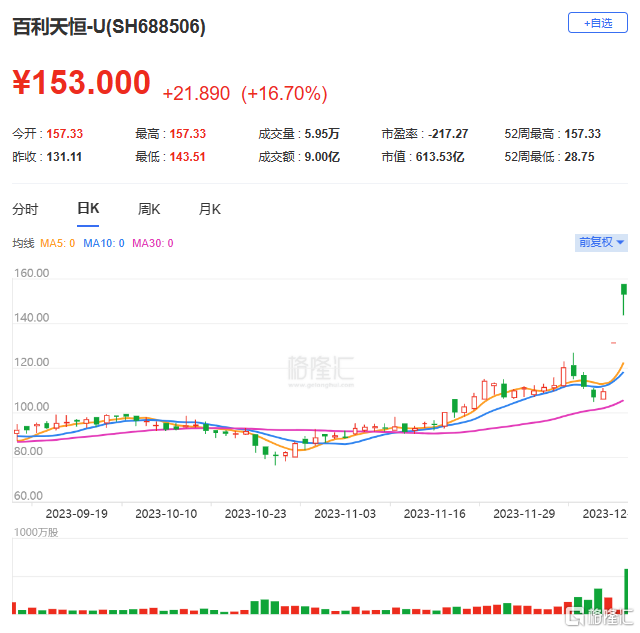
Task: Click the tallest green volume bar at far right
Action: (626, 591)
